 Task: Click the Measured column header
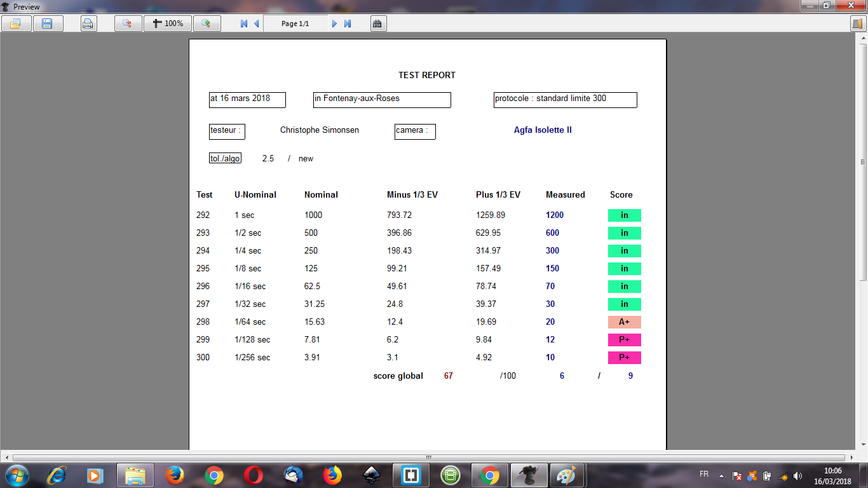tap(566, 195)
